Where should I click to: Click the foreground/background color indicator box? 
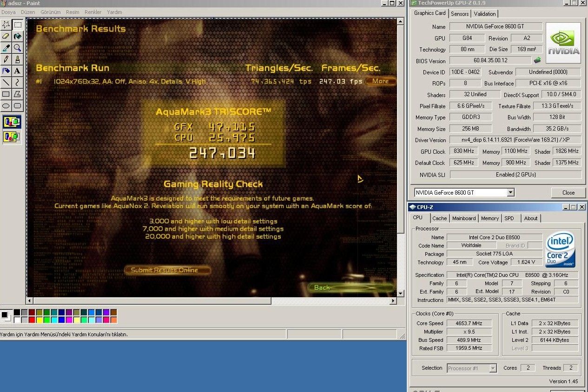[x=6, y=316]
